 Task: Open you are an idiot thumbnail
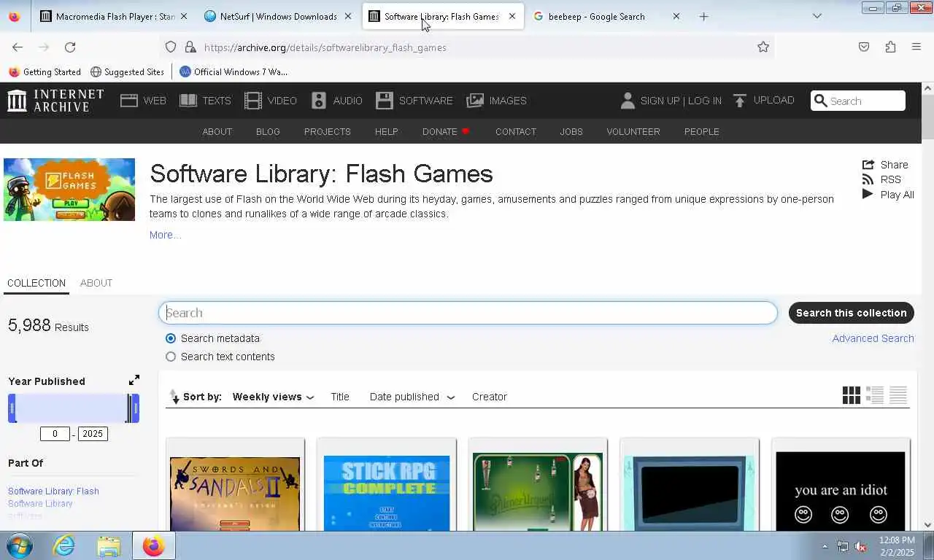[x=841, y=490]
